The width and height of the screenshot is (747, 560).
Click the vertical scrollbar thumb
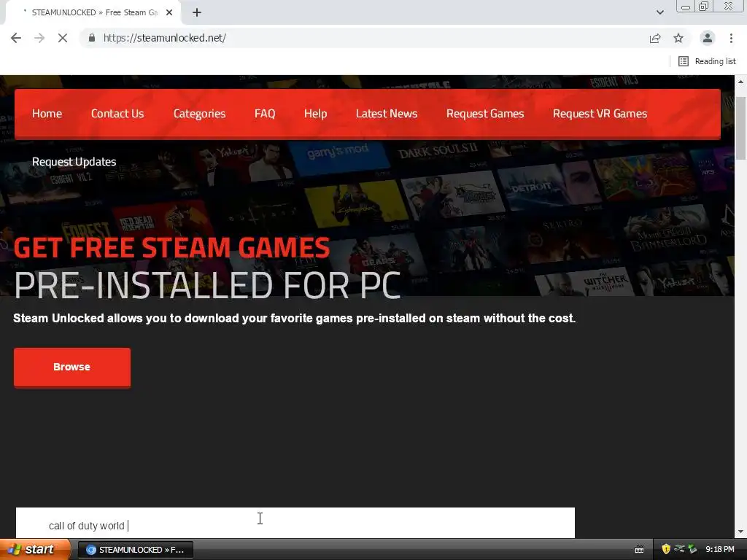coord(740,128)
